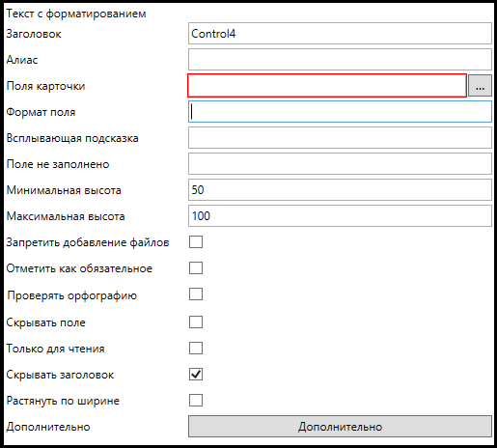
Task: Click the red-outlined Поля карточки field
Action: pos(327,86)
